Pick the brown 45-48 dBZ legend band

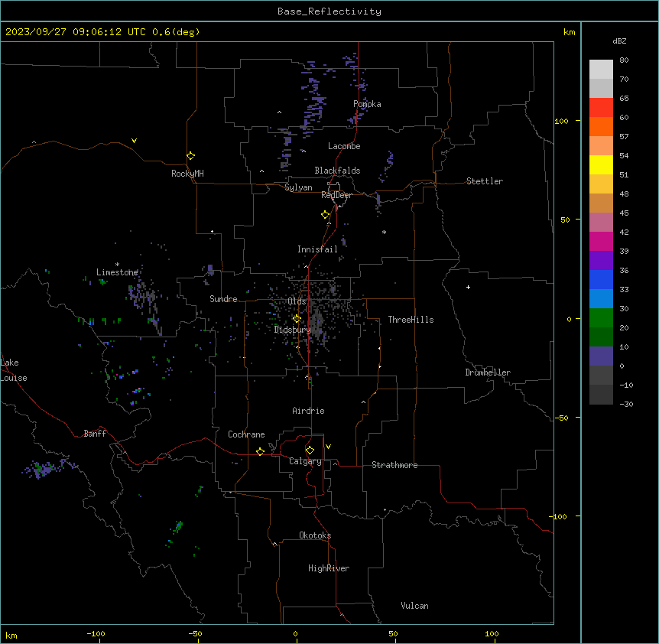(x=601, y=203)
